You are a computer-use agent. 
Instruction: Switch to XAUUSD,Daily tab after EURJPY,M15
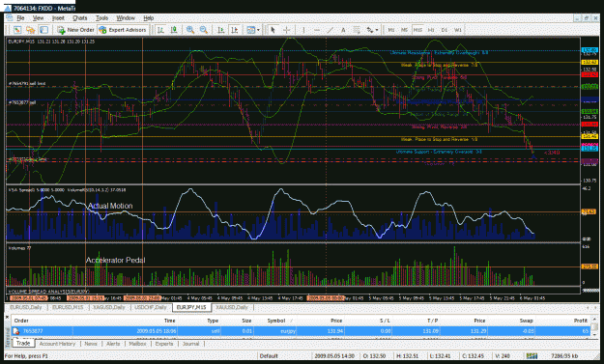[232, 307]
